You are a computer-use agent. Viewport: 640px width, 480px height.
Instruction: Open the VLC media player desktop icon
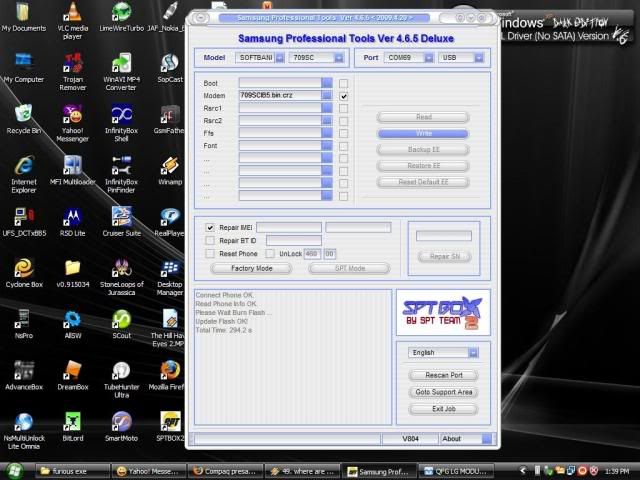tap(73, 20)
